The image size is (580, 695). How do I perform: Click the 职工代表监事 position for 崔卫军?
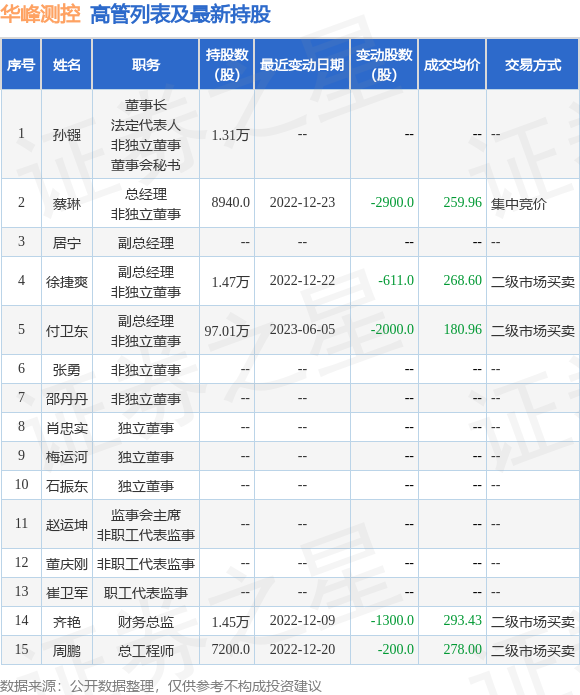tap(146, 593)
